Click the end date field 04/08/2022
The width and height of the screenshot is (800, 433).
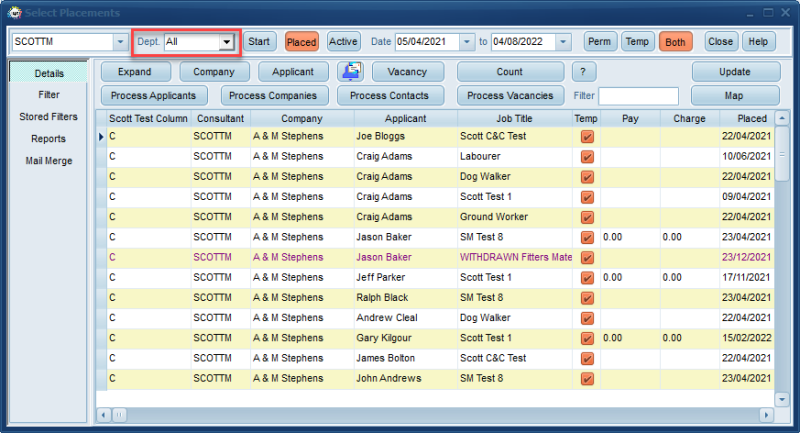tap(523, 42)
